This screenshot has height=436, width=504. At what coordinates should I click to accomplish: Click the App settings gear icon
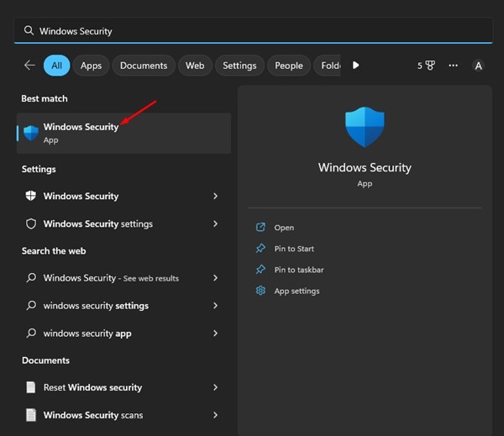pos(260,291)
